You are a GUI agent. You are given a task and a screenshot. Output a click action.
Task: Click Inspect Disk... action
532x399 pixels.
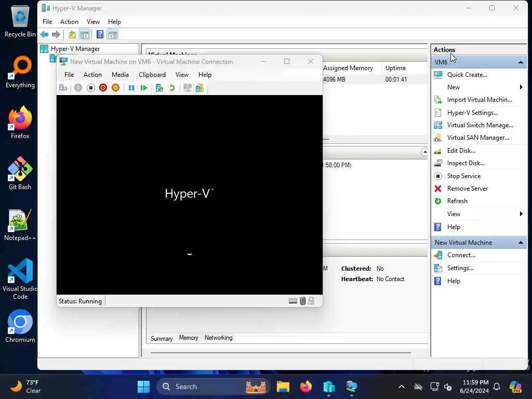(465, 163)
